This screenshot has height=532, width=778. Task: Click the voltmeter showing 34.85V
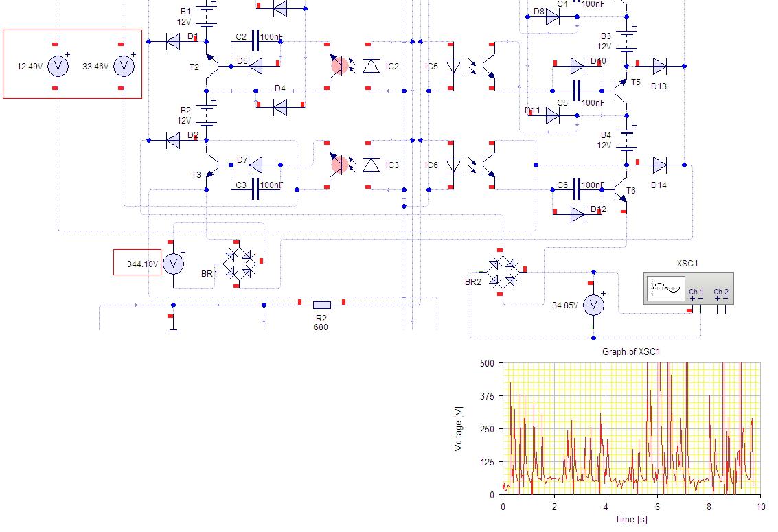tap(593, 305)
